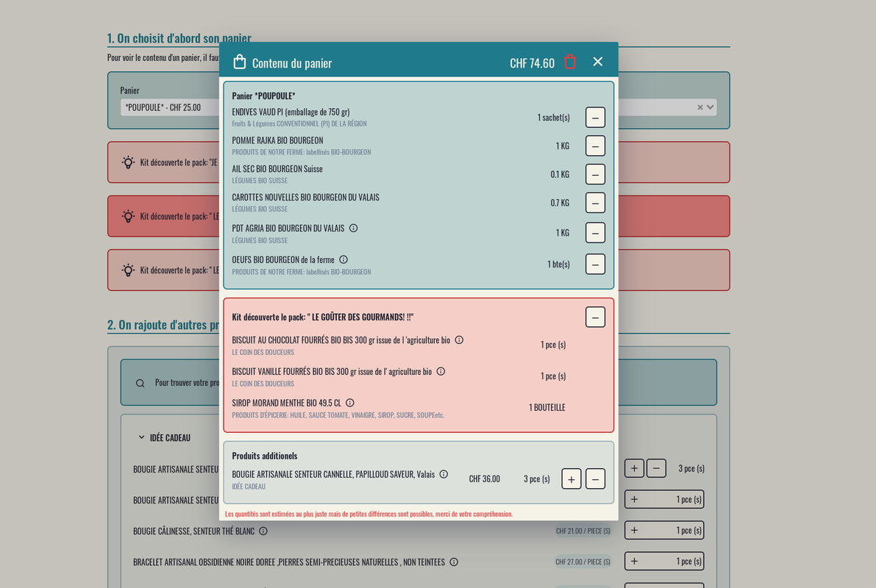Screen dimensions: 876x588
Task: Click the red trash icon to empty basket
Action: pos(570,62)
